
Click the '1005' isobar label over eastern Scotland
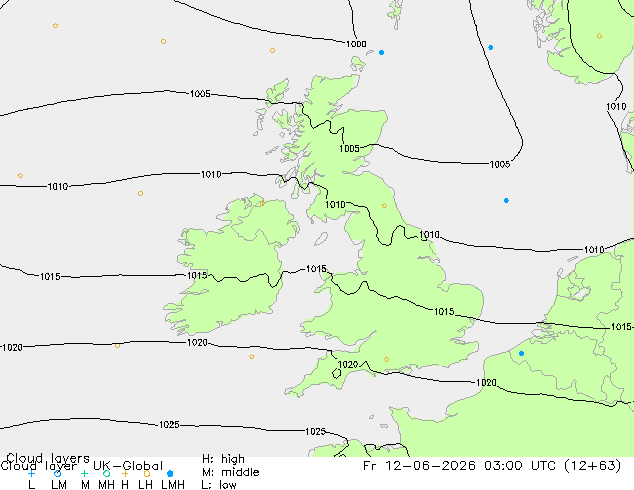(x=349, y=148)
